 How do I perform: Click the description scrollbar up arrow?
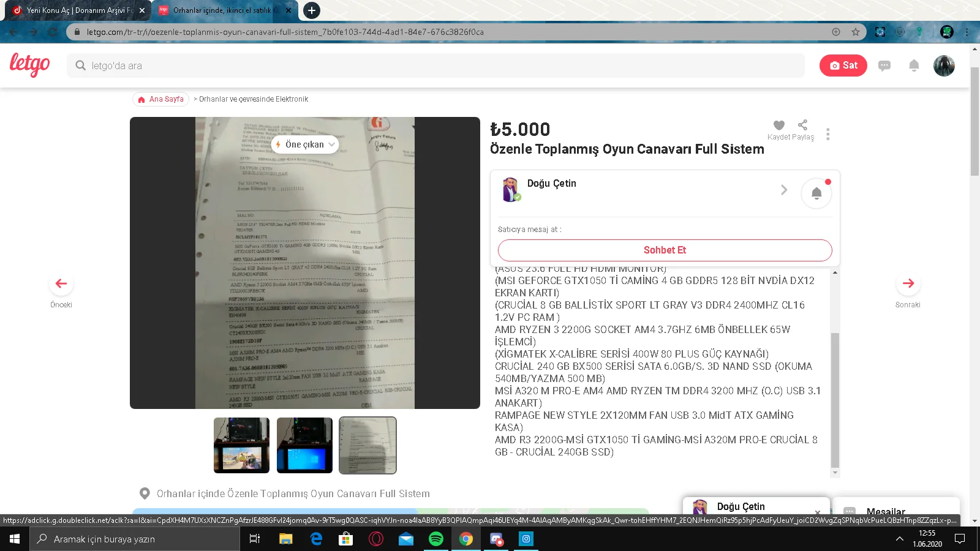[x=835, y=272]
